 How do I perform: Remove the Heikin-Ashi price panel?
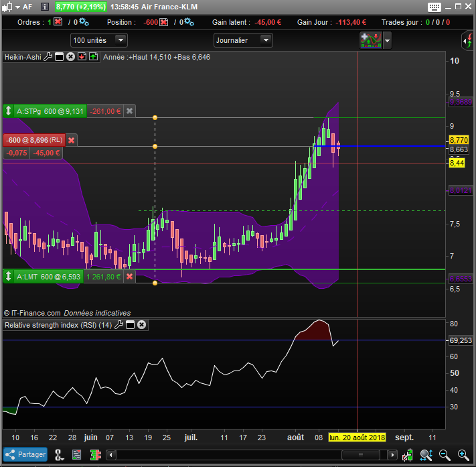(x=71, y=57)
